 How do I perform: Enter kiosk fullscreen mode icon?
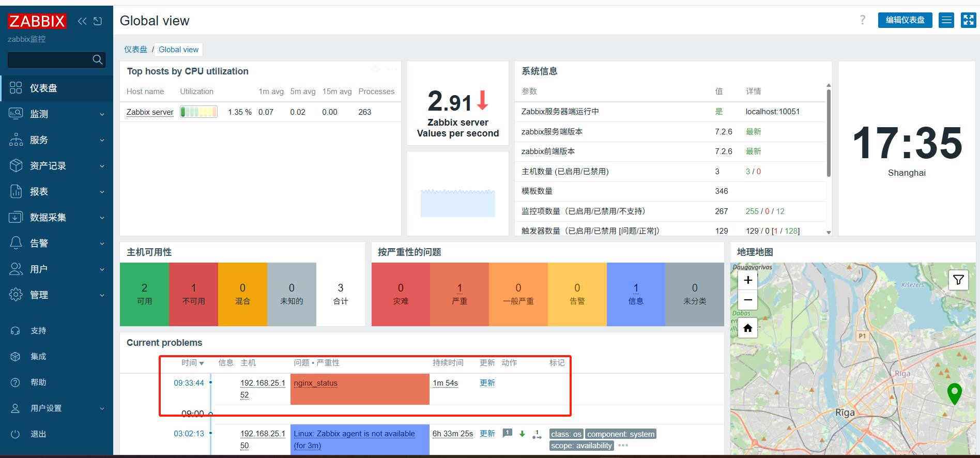click(968, 20)
